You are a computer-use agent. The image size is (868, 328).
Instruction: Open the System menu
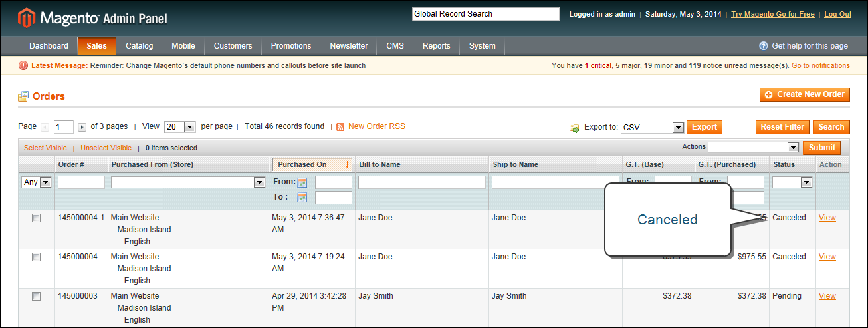point(483,46)
